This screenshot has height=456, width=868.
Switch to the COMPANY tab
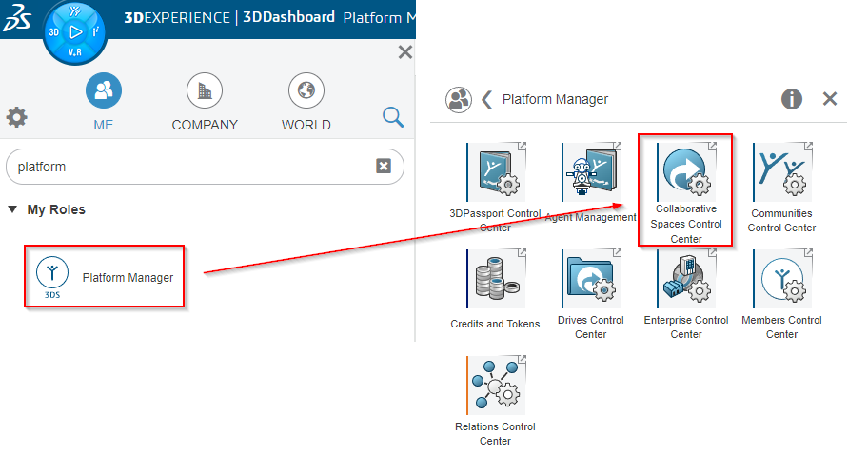click(x=205, y=103)
